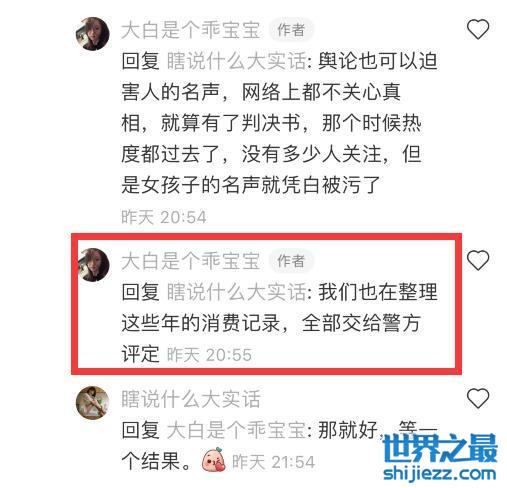Tap comment text about 女孩子的名声
Viewport: 507px width, 488px height.
(x=279, y=123)
